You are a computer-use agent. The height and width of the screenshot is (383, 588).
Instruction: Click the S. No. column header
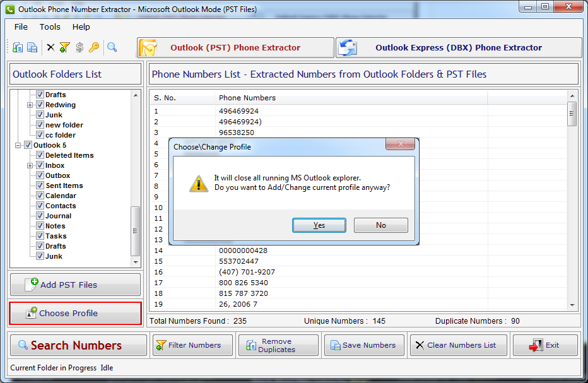(182, 98)
